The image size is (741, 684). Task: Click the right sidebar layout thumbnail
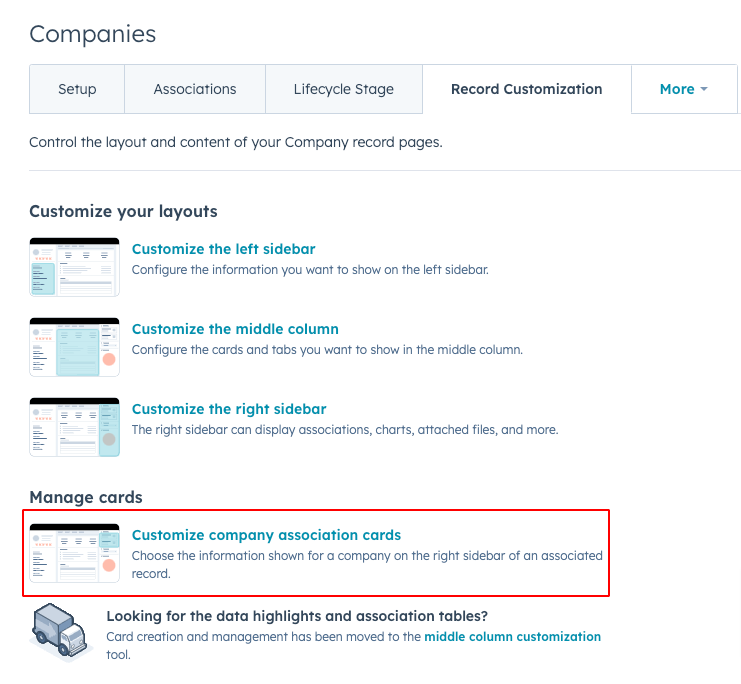pos(75,427)
